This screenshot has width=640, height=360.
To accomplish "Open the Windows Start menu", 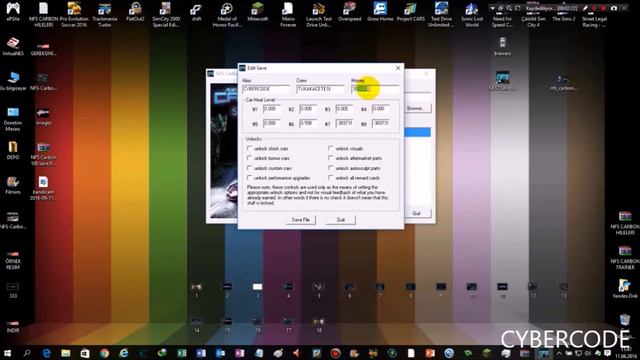I will tap(7, 353).
